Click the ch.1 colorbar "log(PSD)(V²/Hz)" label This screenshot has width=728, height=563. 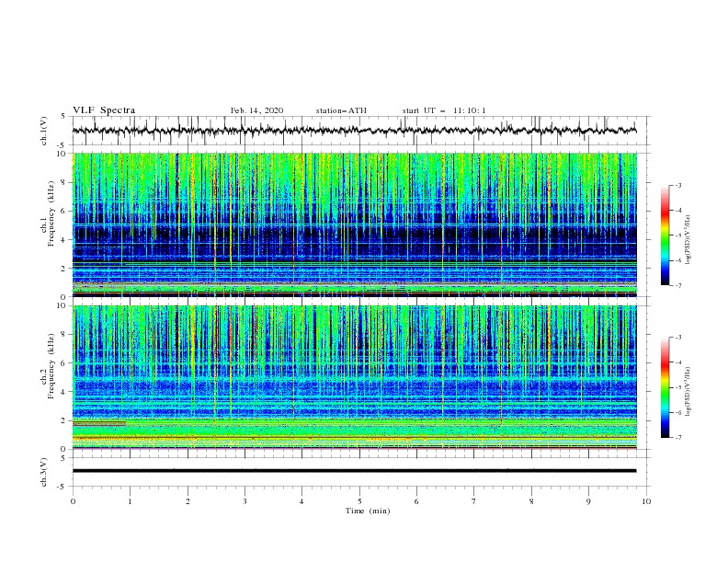(x=688, y=240)
